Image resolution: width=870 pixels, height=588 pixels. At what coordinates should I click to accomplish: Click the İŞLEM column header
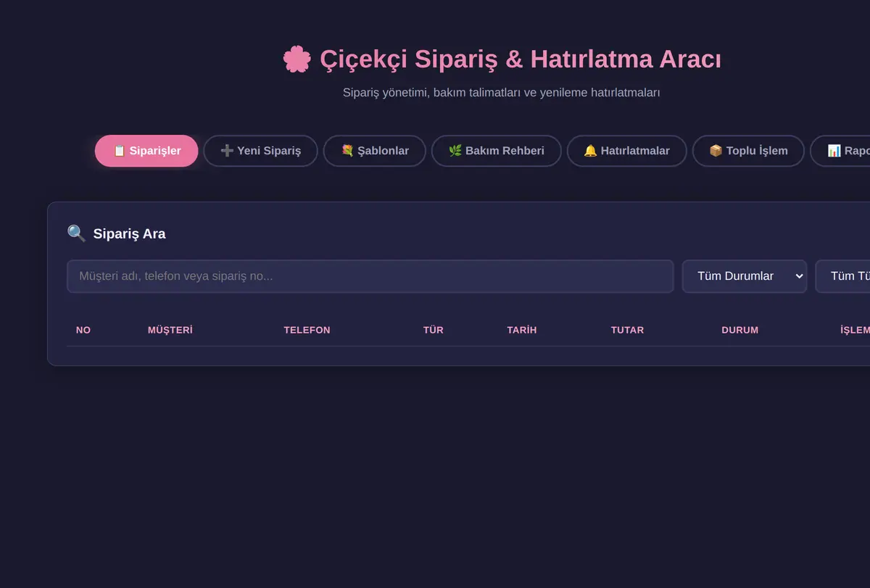point(855,330)
